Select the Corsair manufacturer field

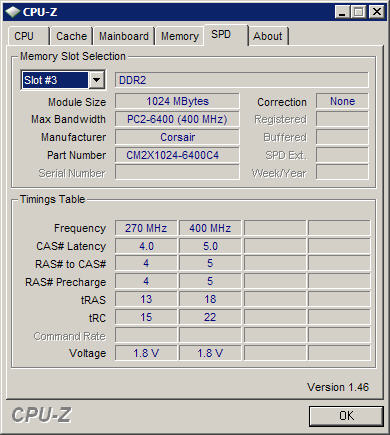coord(177,137)
